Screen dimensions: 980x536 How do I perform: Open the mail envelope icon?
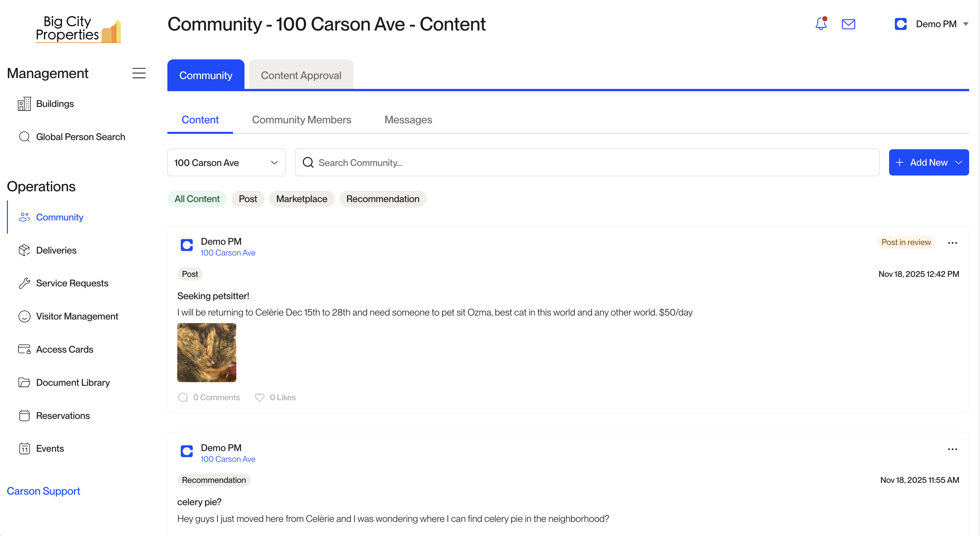pos(848,24)
